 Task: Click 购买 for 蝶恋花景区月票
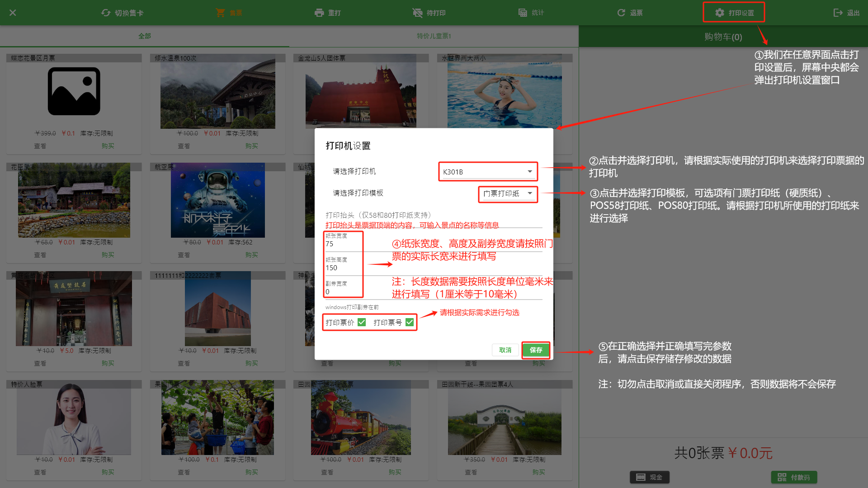click(108, 146)
